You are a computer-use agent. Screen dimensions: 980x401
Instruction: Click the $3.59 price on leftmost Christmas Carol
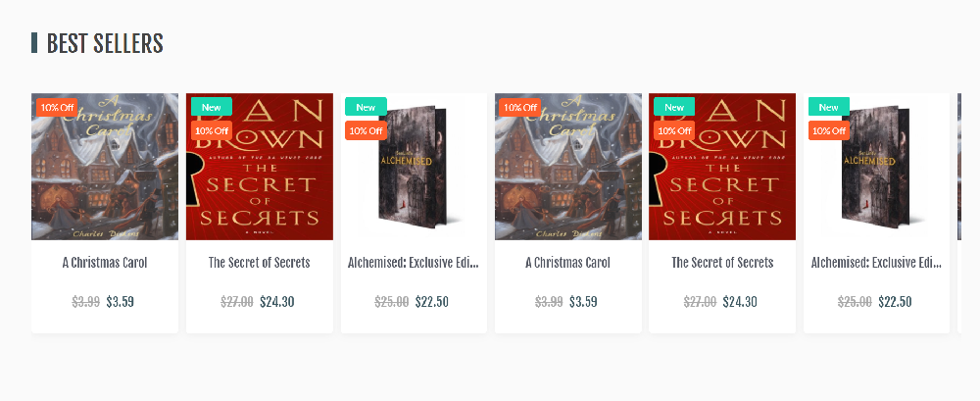(120, 302)
